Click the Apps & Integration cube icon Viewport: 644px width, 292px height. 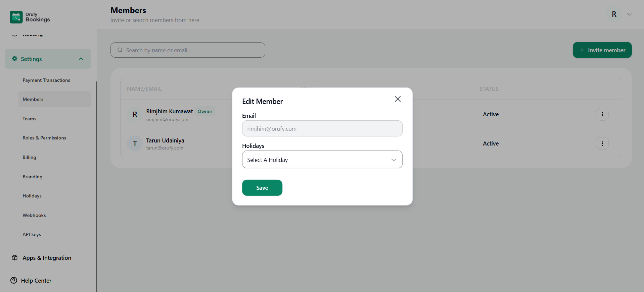[x=14, y=258]
